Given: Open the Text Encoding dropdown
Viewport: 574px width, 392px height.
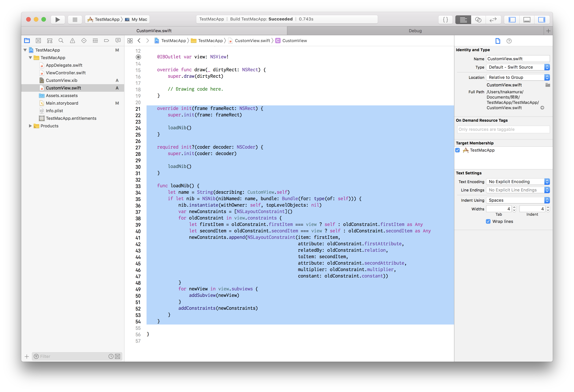Looking at the screenshot, I should coord(518,182).
